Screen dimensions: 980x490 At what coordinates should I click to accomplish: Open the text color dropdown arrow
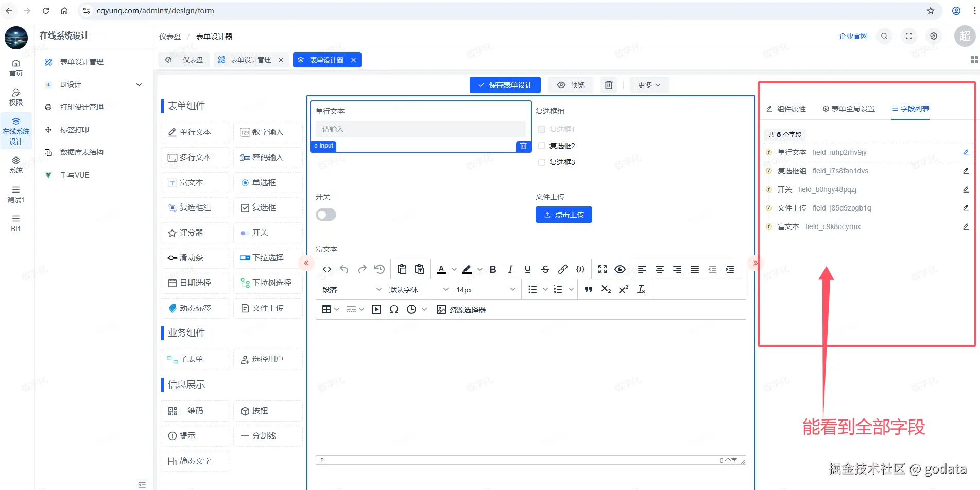[454, 269]
